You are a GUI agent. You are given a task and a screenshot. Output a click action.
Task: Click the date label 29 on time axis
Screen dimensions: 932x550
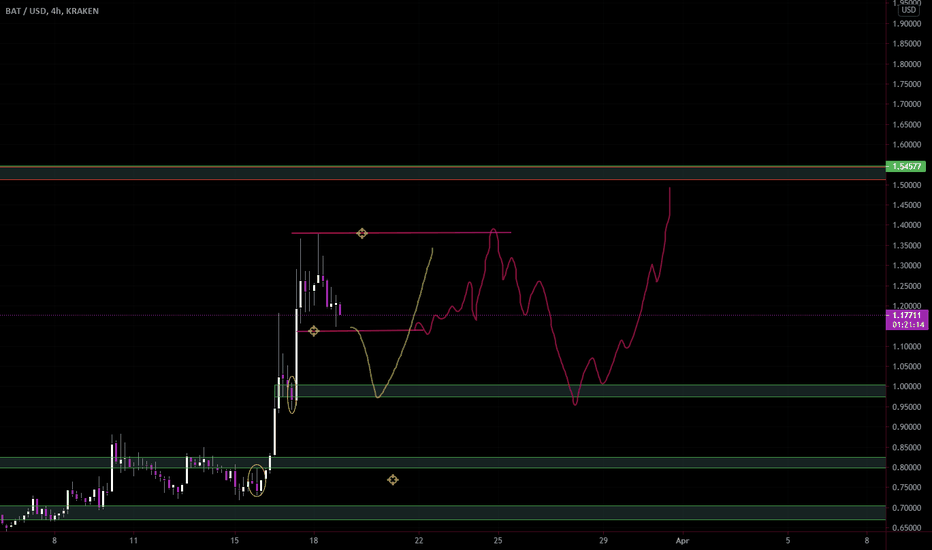tap(603, 540)
